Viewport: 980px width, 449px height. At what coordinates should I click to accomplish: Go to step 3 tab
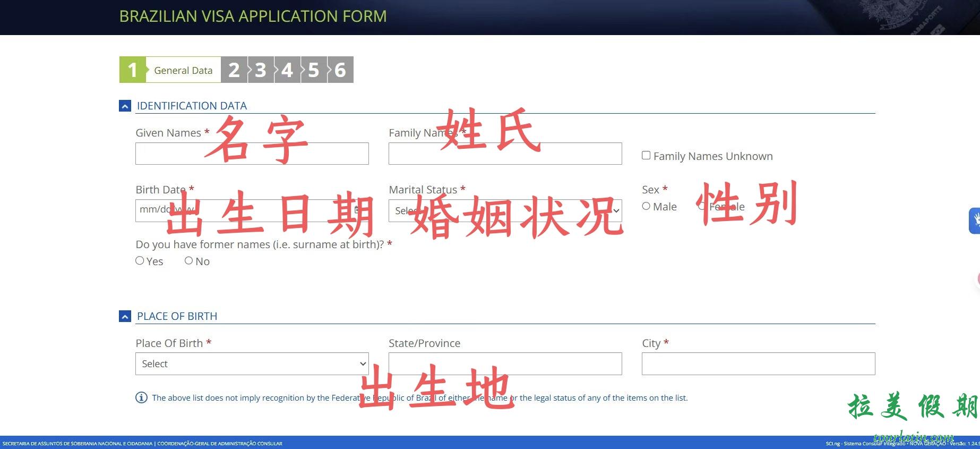261,70
